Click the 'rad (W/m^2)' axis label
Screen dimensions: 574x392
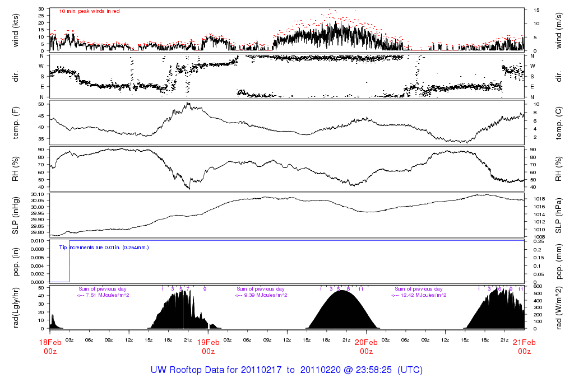click(x=558, y=308)
